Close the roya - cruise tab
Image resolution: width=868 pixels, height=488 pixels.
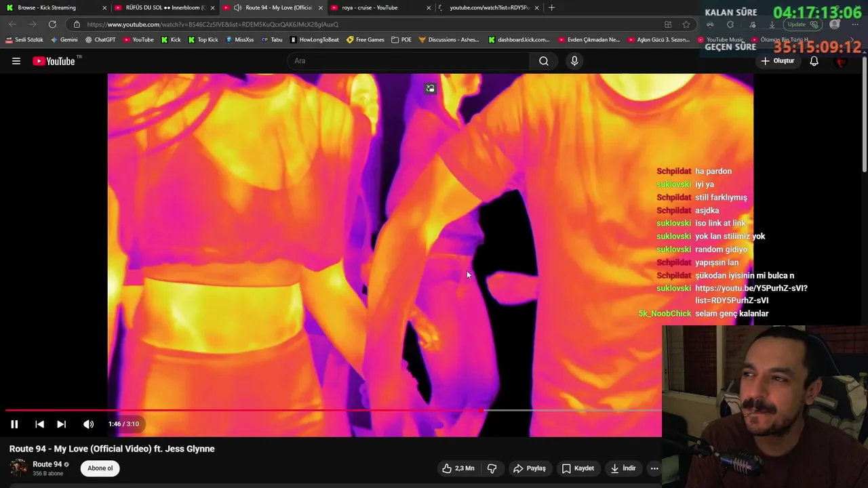point(429,7)
